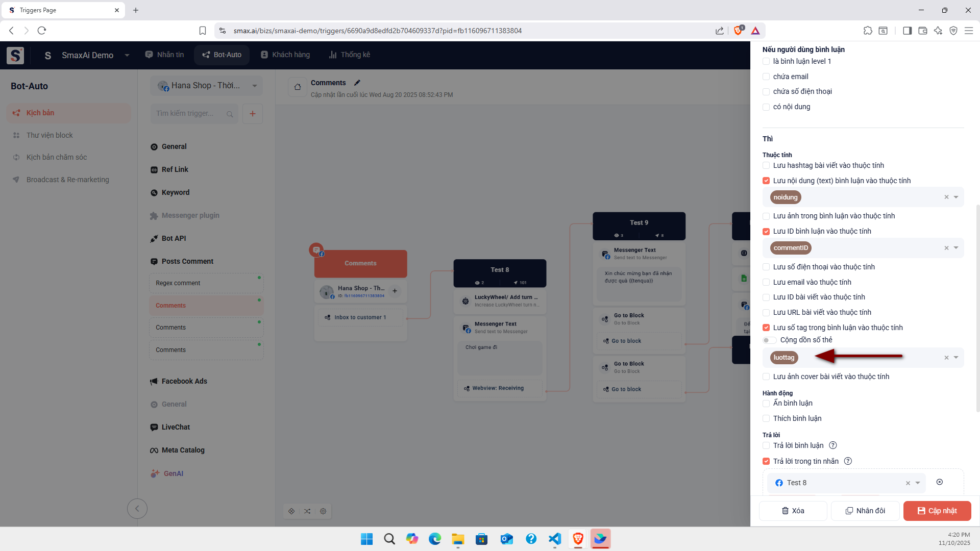Open the help icon beside Trả lời bình luận
The image size is (980, 551).
click(833, 445)
